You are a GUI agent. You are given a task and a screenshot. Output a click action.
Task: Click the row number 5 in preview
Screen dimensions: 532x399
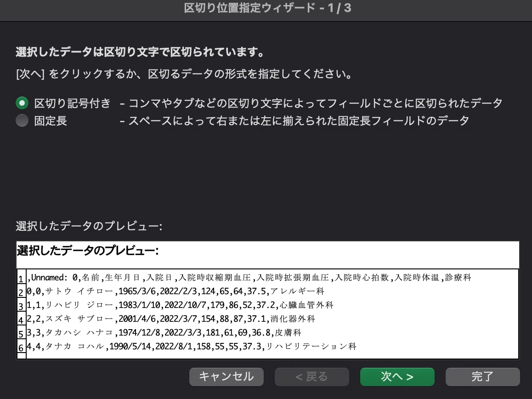(x=21, y=334)
